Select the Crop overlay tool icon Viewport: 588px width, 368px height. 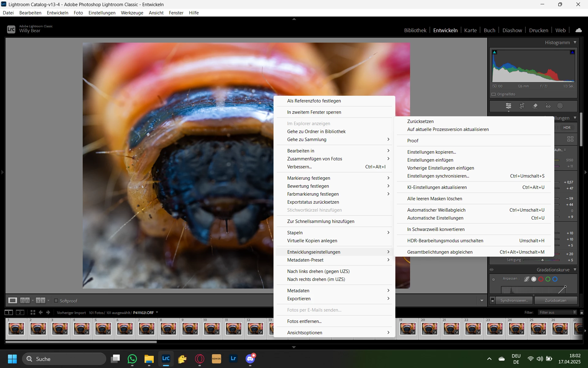click(522, 106)
